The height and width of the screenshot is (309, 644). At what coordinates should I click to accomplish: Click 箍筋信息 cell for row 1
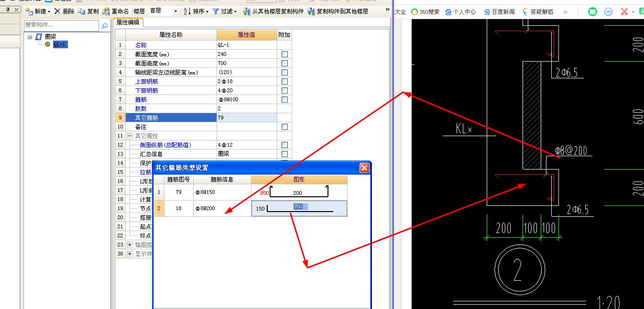tap(222, 192)
